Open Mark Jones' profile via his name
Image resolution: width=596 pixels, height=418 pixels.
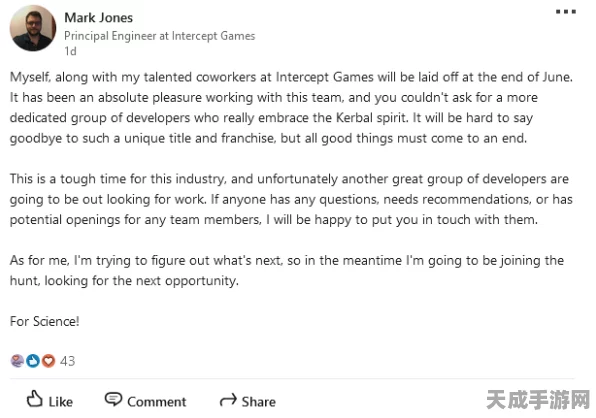pos(98,17)
